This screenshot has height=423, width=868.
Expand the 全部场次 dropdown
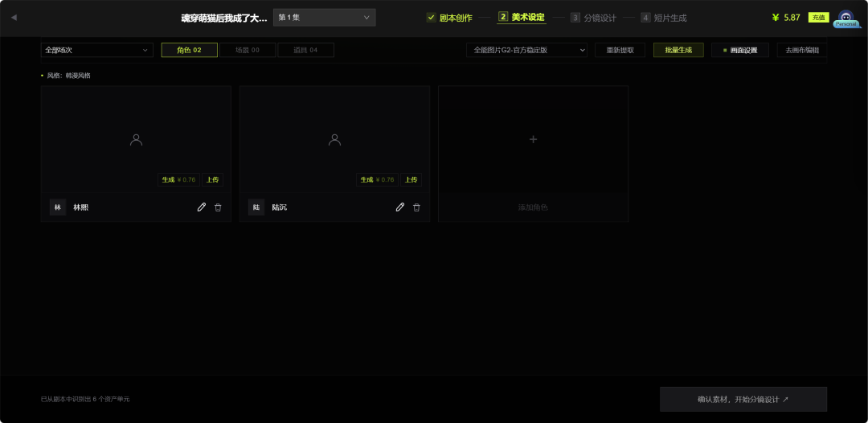(97, 51)
